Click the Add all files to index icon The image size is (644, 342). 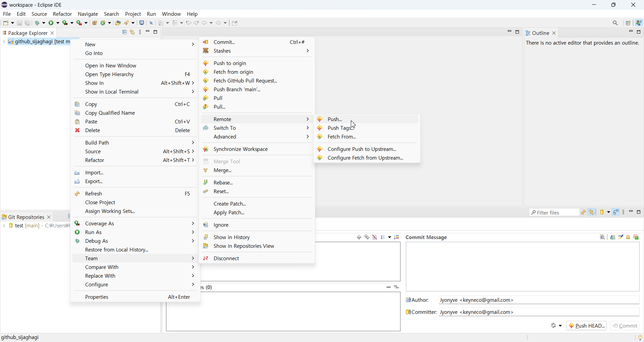pos(367,237)
